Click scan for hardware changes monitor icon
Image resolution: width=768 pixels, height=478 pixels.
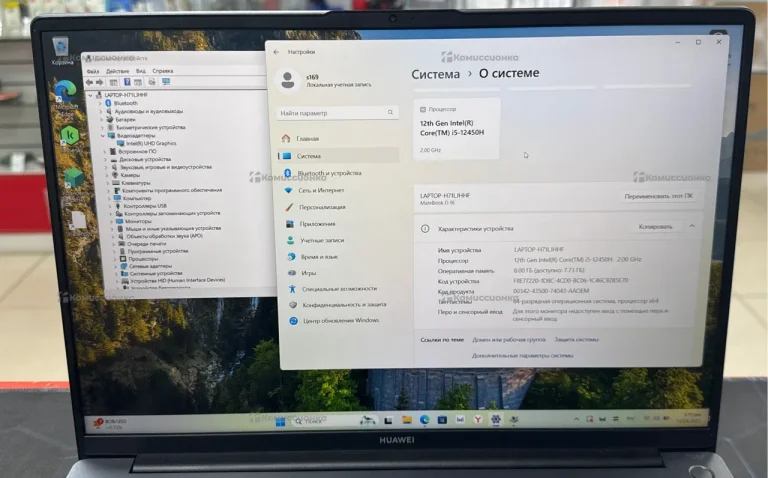click(x=166, y=81)
